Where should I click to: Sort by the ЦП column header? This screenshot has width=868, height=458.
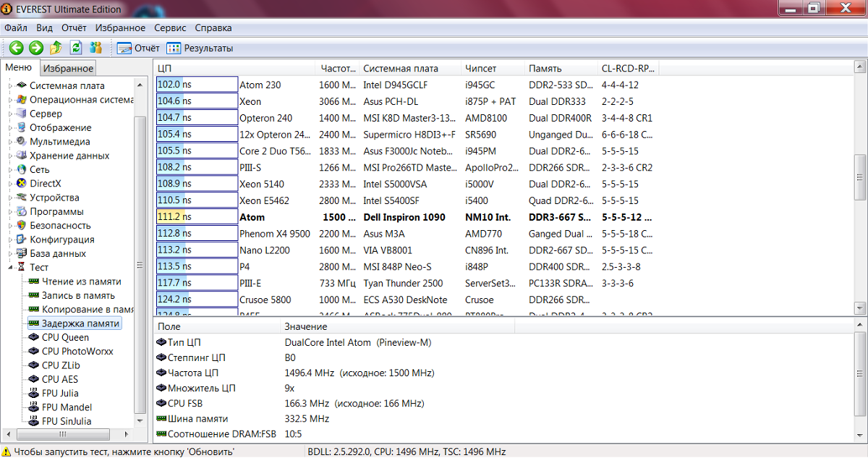pyautogui.click(x=234, y=69)
